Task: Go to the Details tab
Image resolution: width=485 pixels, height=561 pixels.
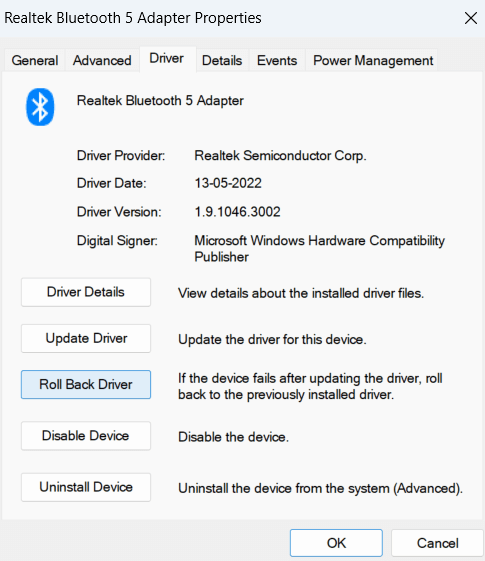Action: pyautogui.click(x=222, y=60)
